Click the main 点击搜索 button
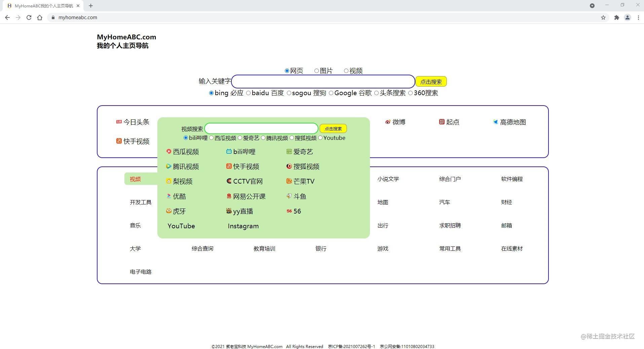Screen dimensions: 644x349 (x=431, y=81)
